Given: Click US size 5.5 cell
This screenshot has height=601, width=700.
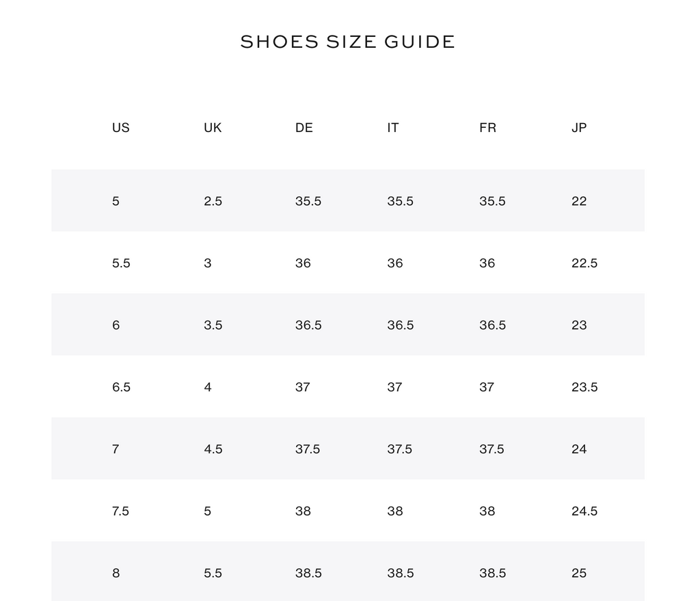Looking at the screenshot, I should tap(121, 263).
